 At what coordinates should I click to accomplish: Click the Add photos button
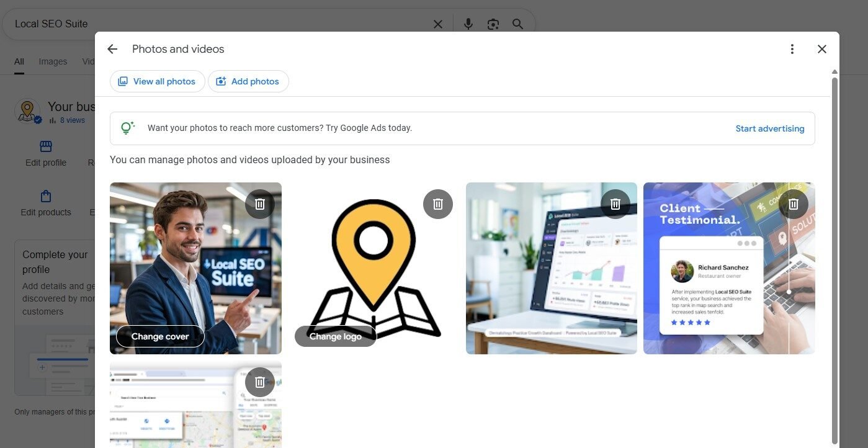coord(248,81)
